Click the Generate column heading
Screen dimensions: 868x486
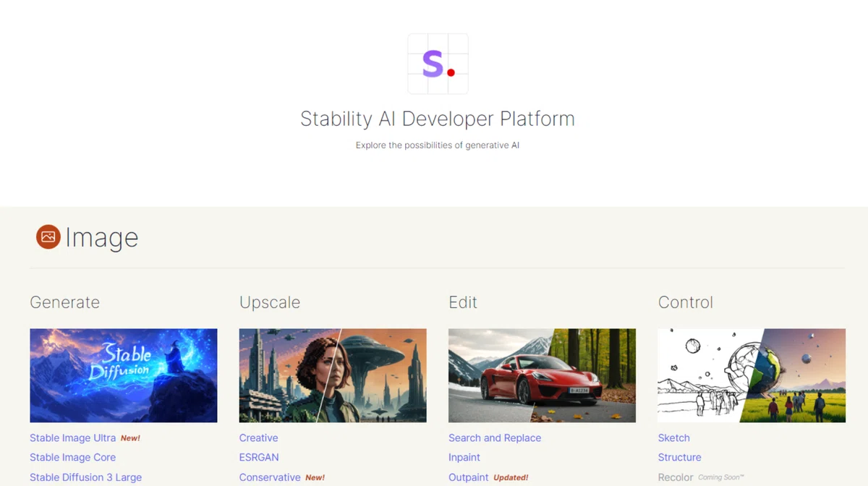point(65,302)
